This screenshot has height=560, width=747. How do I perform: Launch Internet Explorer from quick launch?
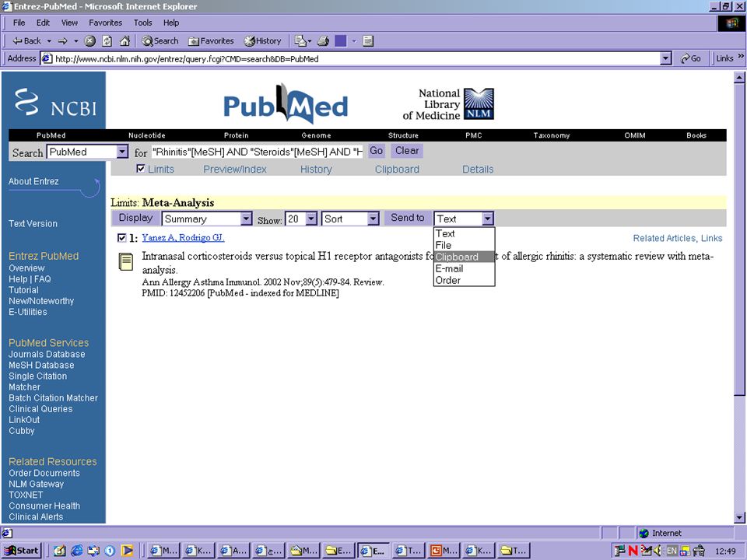[x=76, y=551]
